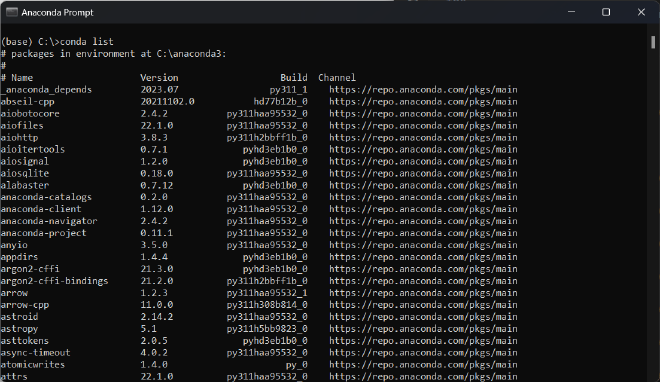Click the Anaconda Prompt title text

pyautogui.click(x=57, y=13)
